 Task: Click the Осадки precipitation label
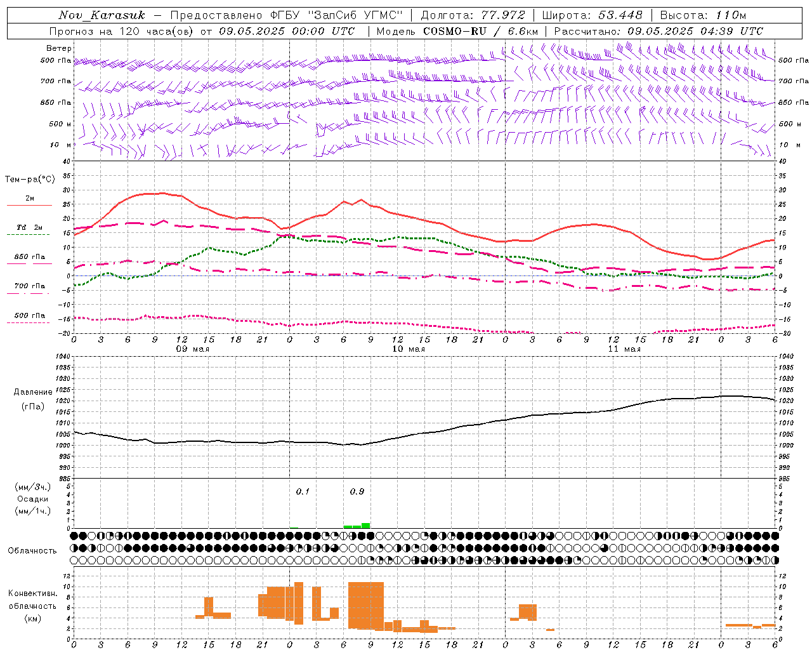click(x=32, y=499)
